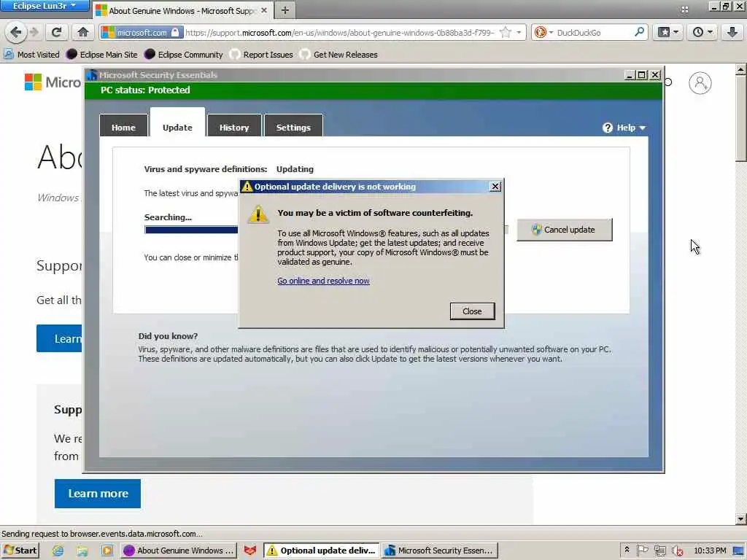Click the Help question mark icon
The height and width of the screenshot is (560, 747).
tap(608, 128)
